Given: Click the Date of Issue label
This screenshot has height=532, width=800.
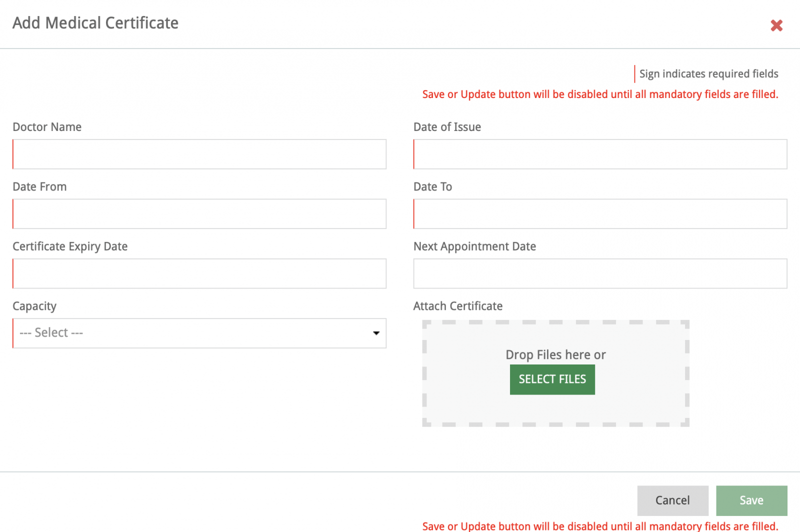Looking at the screenshot, I should [447, 127].
